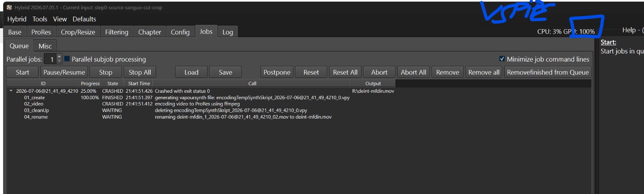Click the Remove button
Viewport: 644px width, 194px height.
(447, 72)
